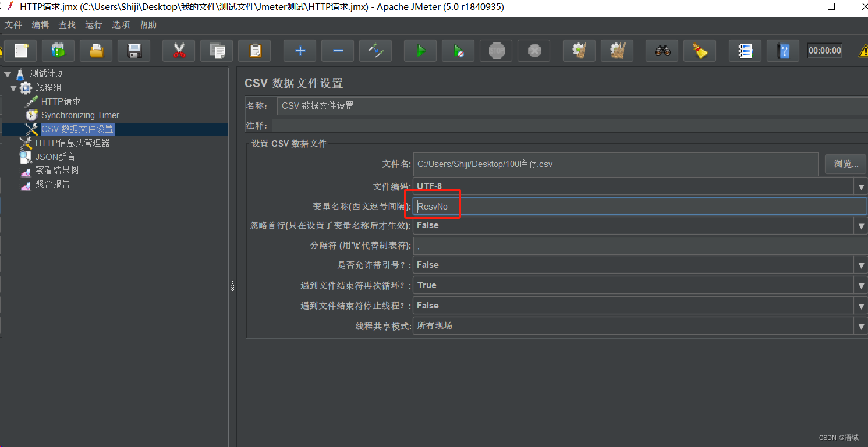Open the 帮助 menu
868x447 pixels.
click(148, 25)
